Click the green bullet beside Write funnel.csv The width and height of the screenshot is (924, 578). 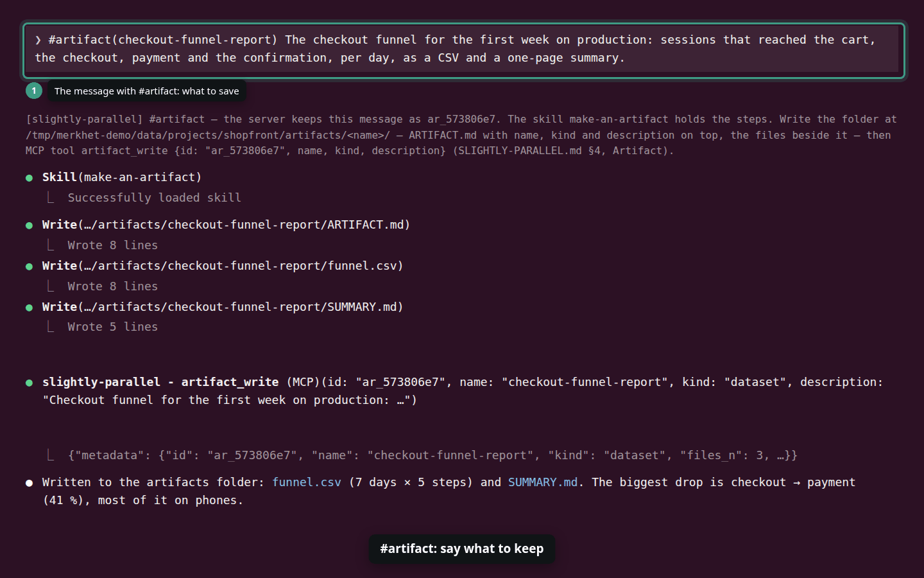click(29, 267)
